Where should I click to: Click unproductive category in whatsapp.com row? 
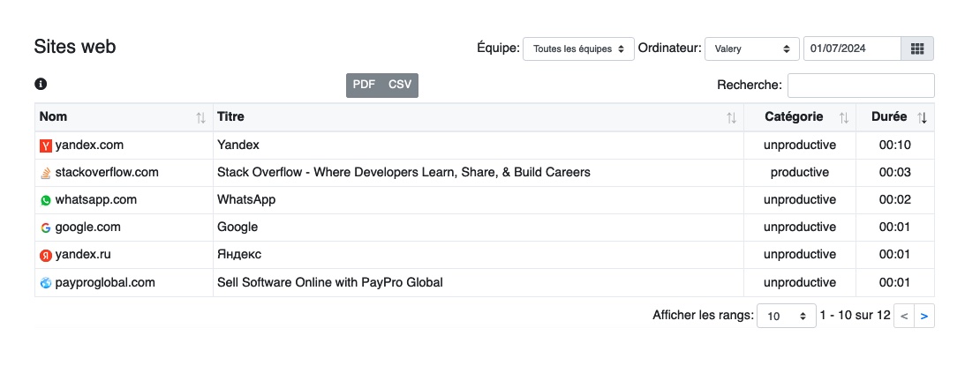pos(799,199)
